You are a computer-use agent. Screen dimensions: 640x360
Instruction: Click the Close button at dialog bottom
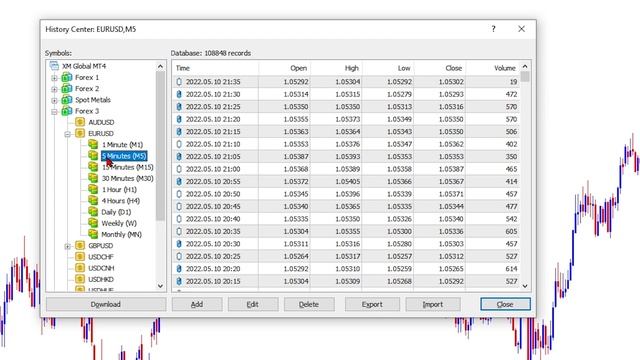505,304
